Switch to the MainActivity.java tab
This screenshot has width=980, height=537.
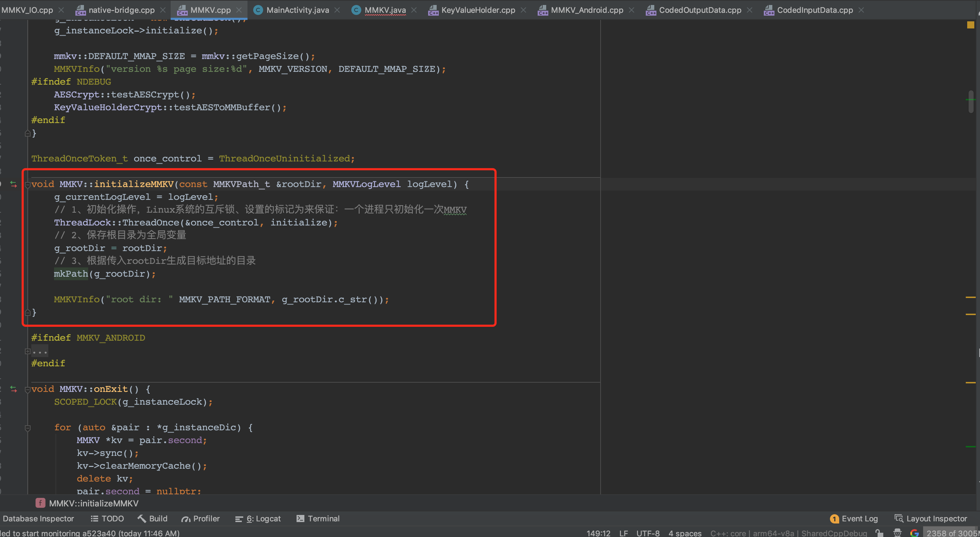coord(297,10)
